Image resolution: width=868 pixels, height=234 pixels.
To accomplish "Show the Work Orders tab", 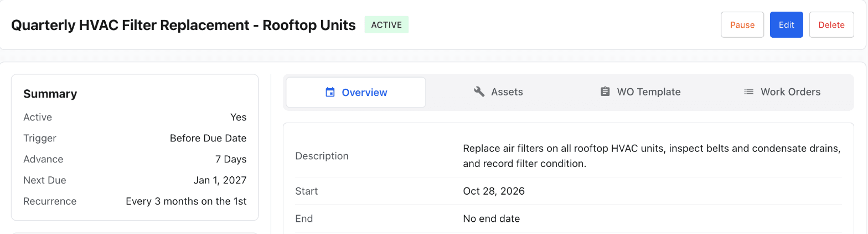I will pos(782,92).
